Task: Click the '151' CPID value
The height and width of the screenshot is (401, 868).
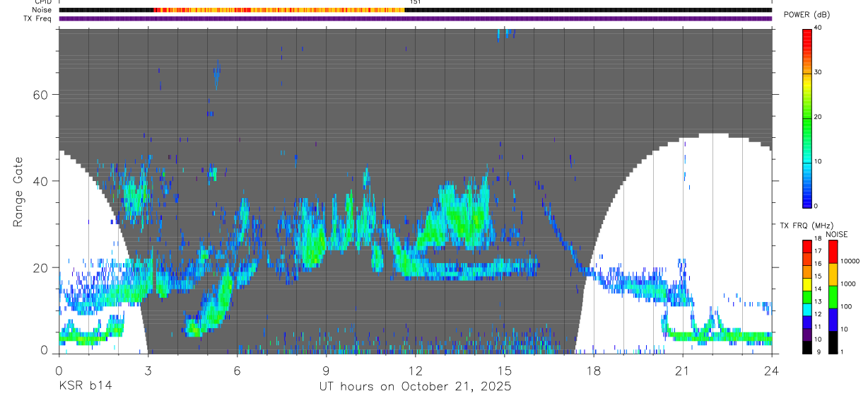Action: pyautogui.click(x=416, y=2)
